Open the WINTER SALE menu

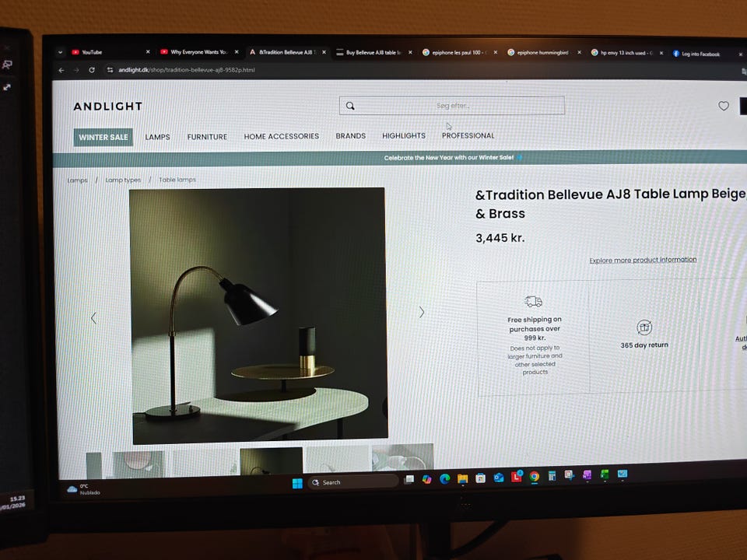point(103,137)
